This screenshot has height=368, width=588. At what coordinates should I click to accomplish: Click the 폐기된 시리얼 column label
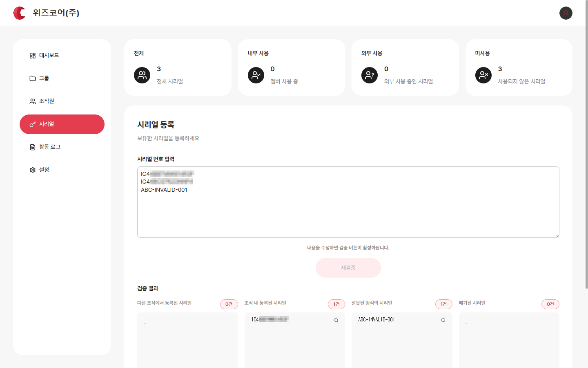click(472, 303)
